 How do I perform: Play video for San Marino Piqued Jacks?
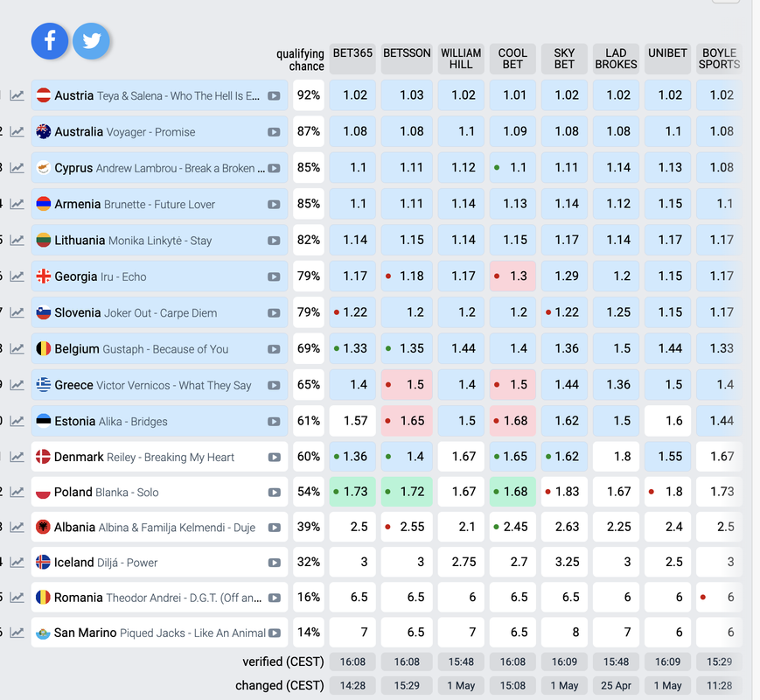[275, 633]
